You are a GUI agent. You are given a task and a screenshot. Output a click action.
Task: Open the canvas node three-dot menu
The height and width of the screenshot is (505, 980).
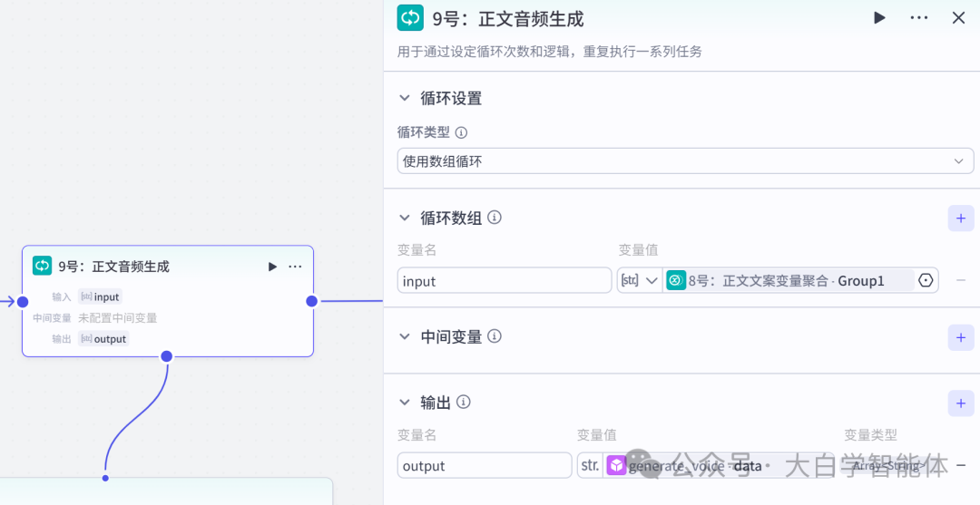[x=295, y=267]
